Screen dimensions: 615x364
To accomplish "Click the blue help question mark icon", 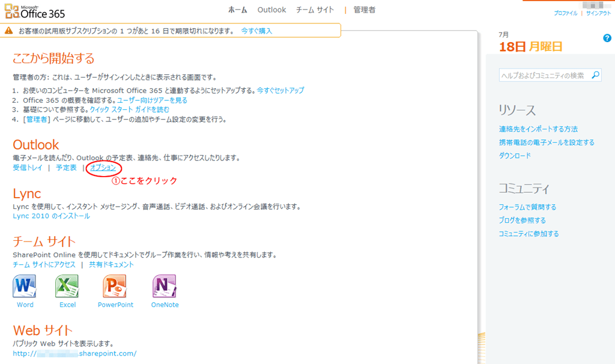I will [x=607, y=38].
